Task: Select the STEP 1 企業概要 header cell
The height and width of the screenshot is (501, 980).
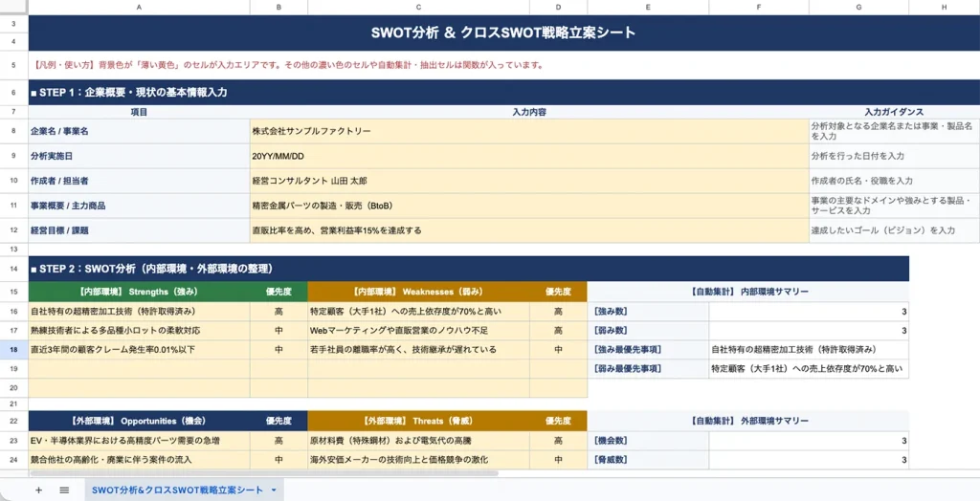Action: pyautogui.click(x=503, y=93)
